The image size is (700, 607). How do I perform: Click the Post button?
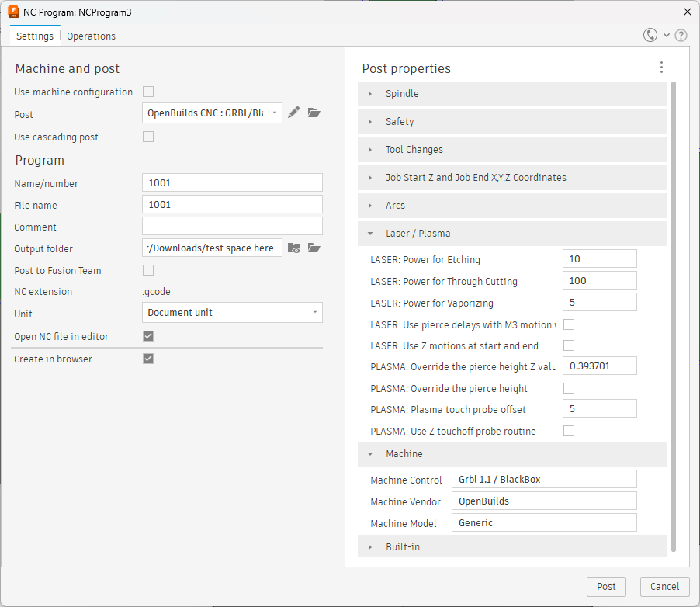606,587
